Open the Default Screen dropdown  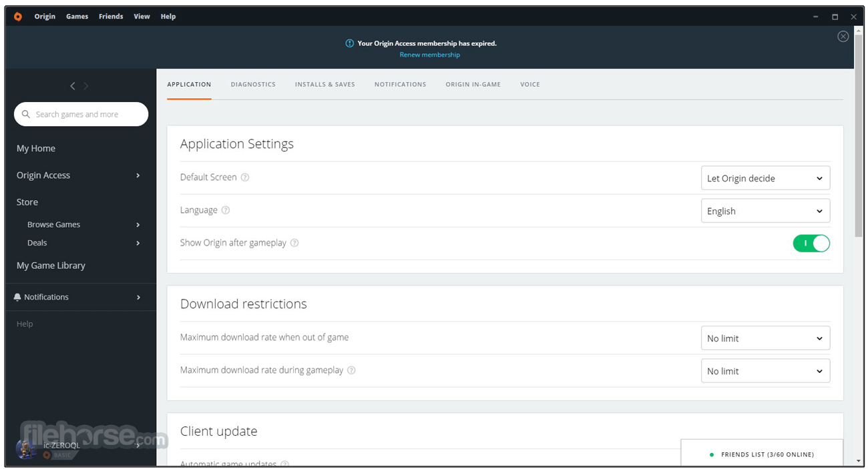pyautogui.click(x=765, y=178)
